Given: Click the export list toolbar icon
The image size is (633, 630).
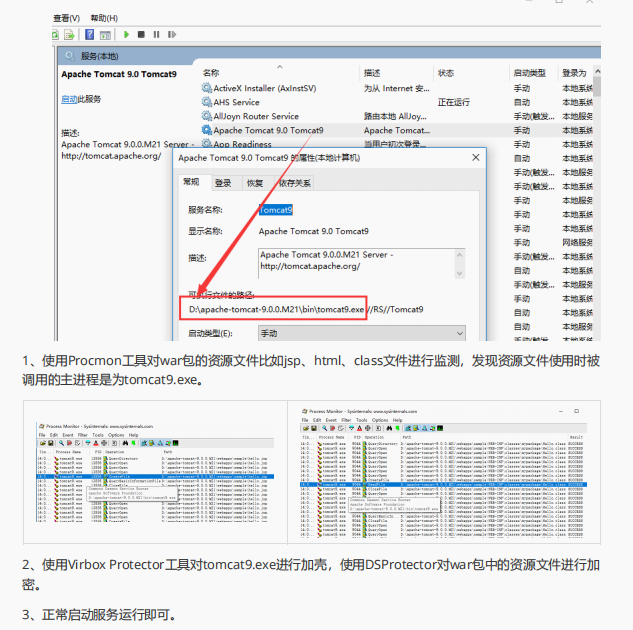Looking at the screenshot, I should pos(69,35).
